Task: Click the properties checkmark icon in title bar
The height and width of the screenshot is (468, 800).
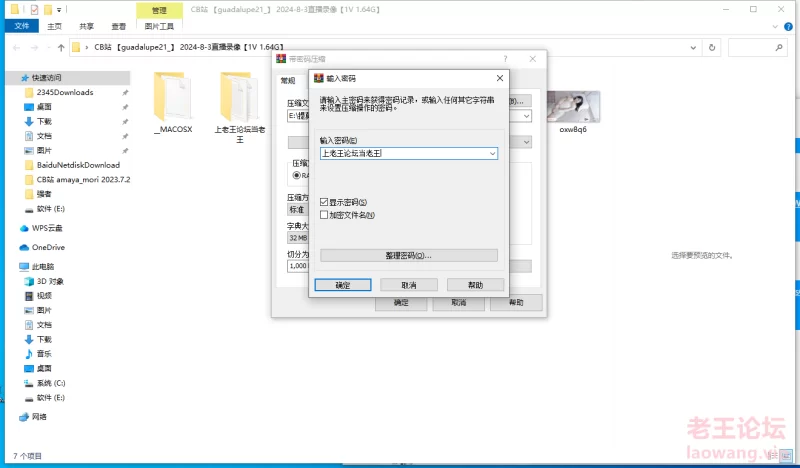Action: pyautogui.click(x=34, y=10)
